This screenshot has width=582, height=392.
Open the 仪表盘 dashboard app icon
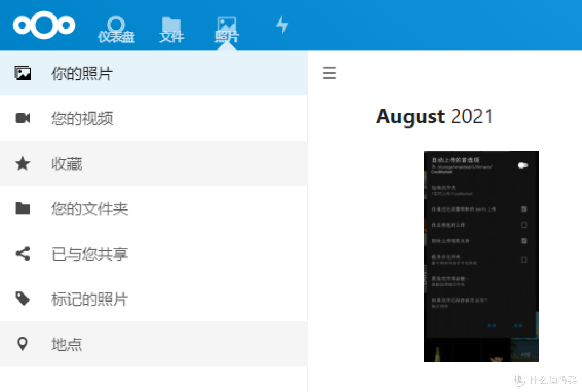tap(116, 25)
